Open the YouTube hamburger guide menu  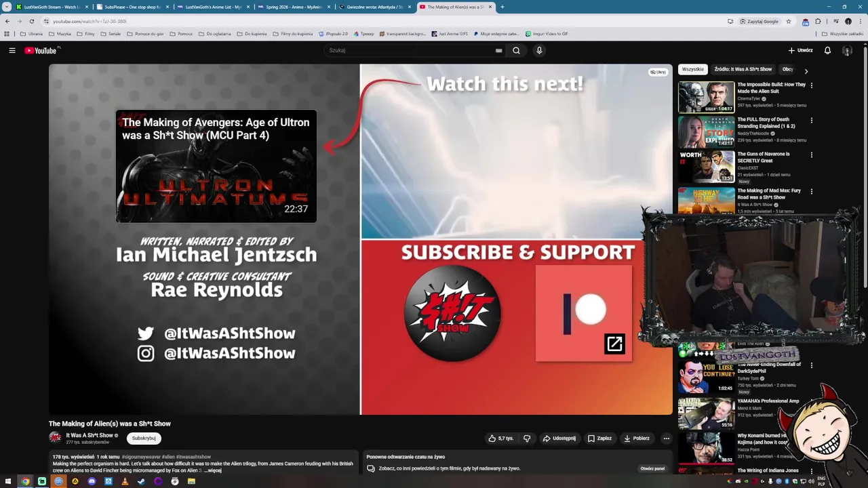click(x=12, y=50)
